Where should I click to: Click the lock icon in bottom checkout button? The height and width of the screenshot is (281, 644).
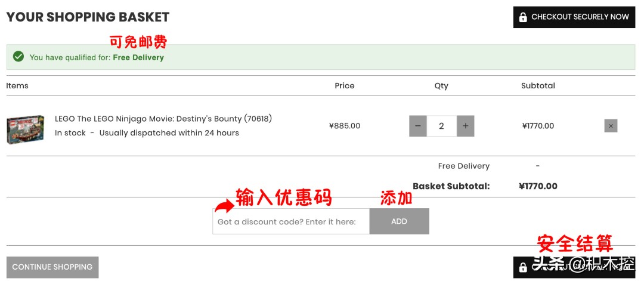coord(523,268)
